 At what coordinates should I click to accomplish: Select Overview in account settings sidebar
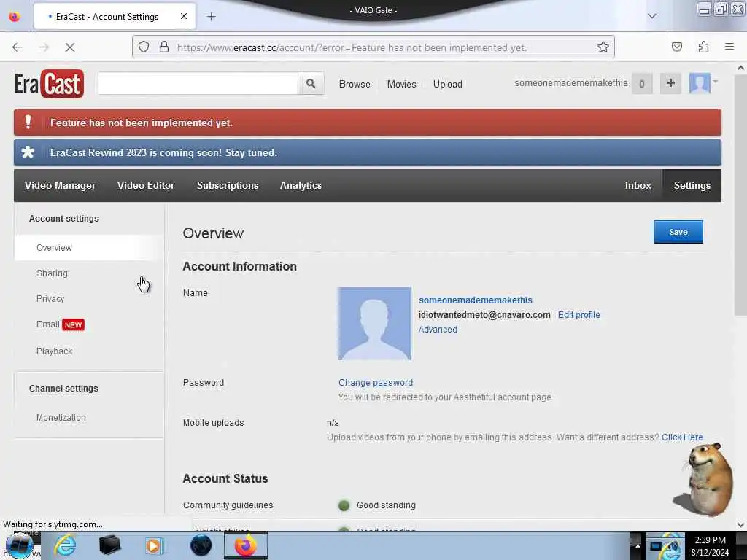click(89, 248)
